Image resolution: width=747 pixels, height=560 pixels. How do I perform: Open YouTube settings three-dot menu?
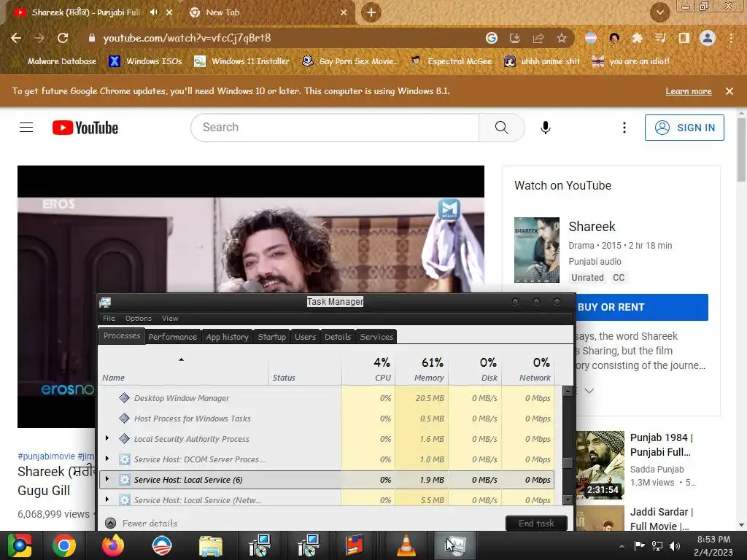[624, 128]
